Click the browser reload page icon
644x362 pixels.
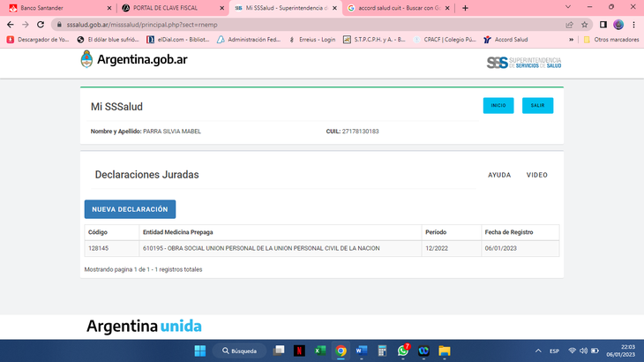(40, 25)
